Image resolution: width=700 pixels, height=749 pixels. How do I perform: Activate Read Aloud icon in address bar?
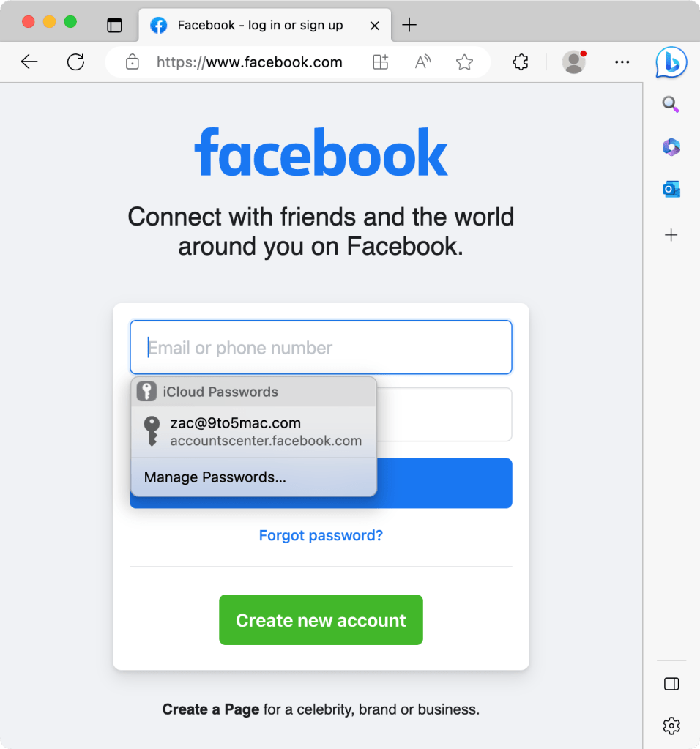coord(422,62)
